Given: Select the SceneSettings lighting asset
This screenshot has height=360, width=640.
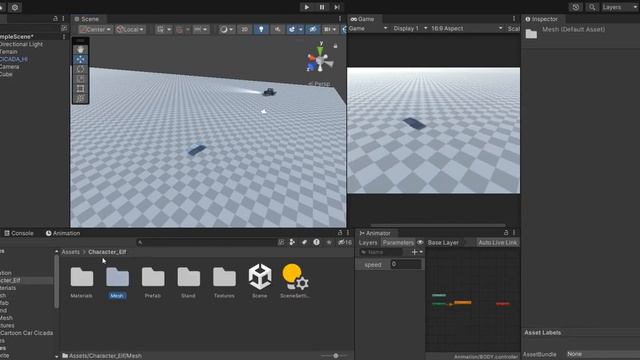Looking at the screenshot, I should tap(295, 281).
